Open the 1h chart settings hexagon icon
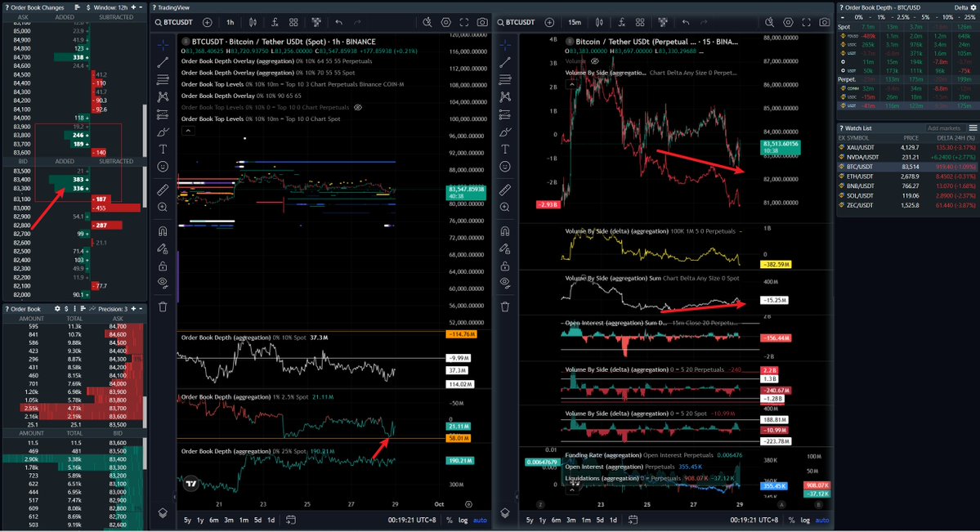 [x=445, y=23]
